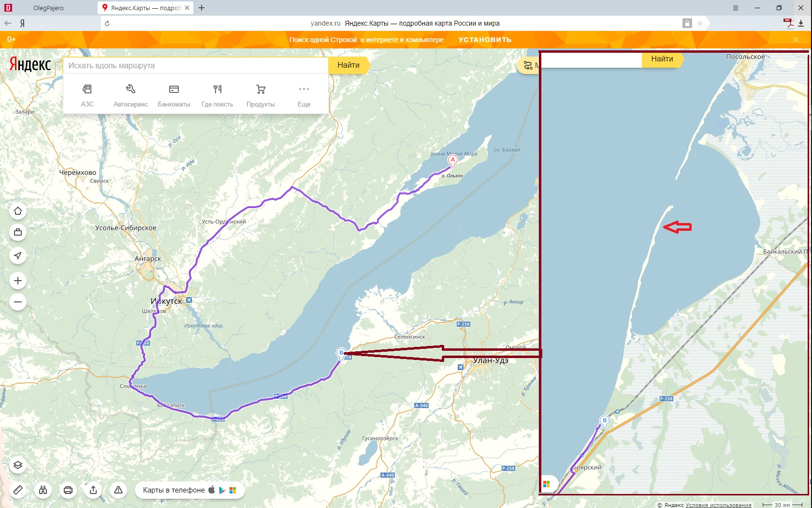This screenshot has width=812, height=508.
Task: Click the Искать вдоль маршрута search field
Action: pos(196,65)
